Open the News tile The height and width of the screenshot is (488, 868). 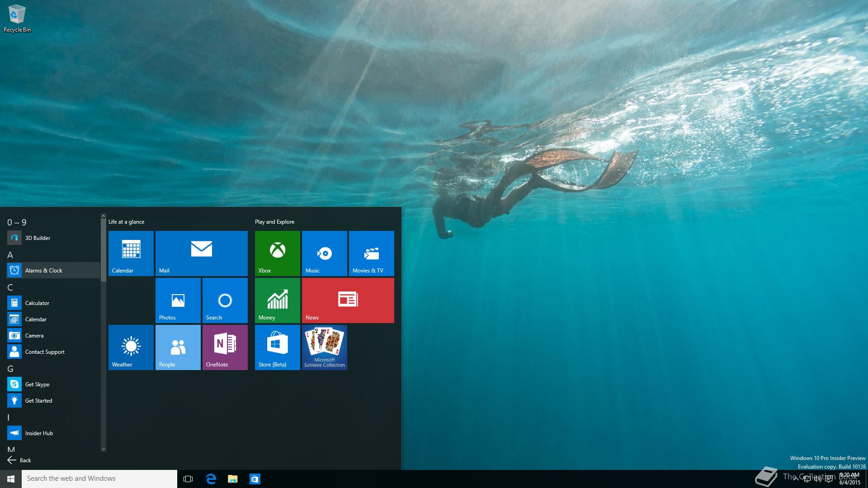348,300
